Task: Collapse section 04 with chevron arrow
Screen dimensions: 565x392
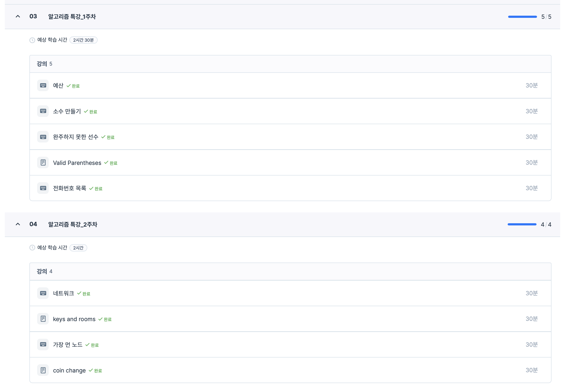Action: (18, 224)
